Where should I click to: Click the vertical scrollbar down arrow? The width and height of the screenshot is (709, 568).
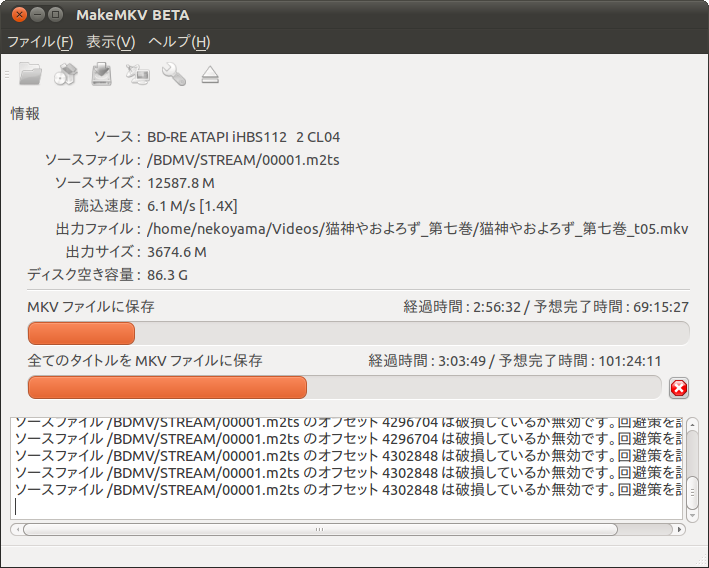[692, 515]
